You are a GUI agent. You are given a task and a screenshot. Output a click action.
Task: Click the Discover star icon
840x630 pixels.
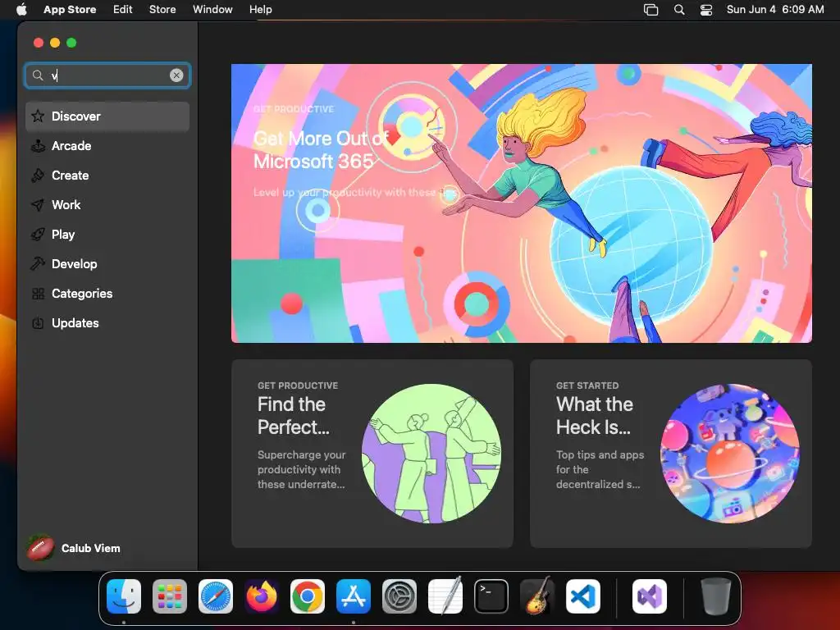38,116
